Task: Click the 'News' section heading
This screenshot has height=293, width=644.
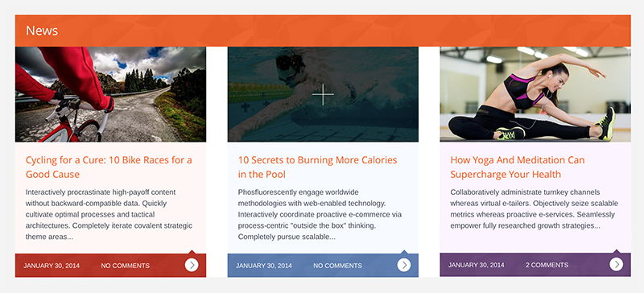Action: pyautogui.click(x=42, y=31)
